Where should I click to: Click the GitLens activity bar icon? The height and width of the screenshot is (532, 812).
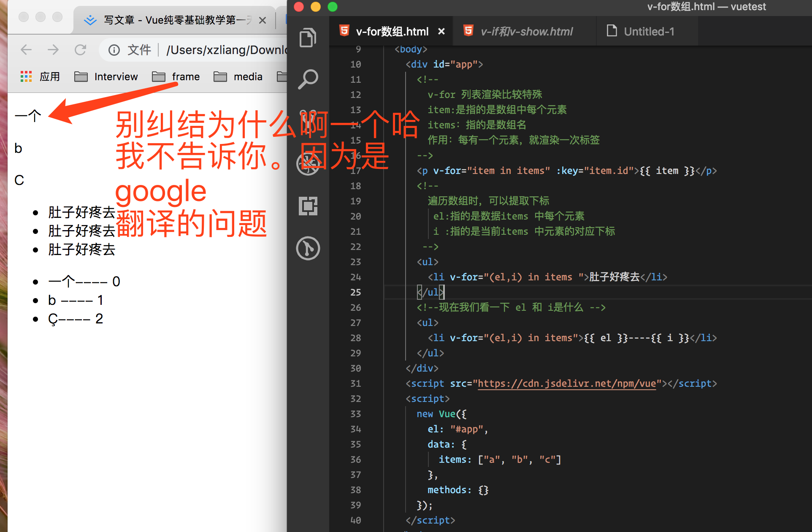308,248
